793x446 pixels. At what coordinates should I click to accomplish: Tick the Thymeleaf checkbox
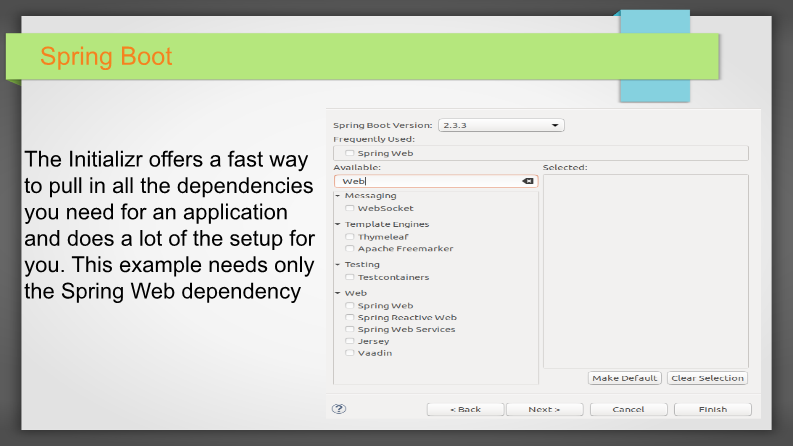pos(349,237)
